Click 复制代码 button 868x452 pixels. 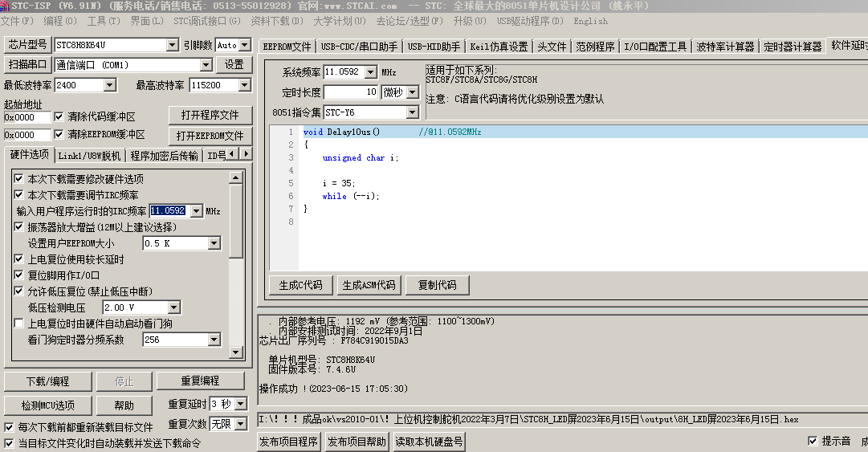coord(438,286)
